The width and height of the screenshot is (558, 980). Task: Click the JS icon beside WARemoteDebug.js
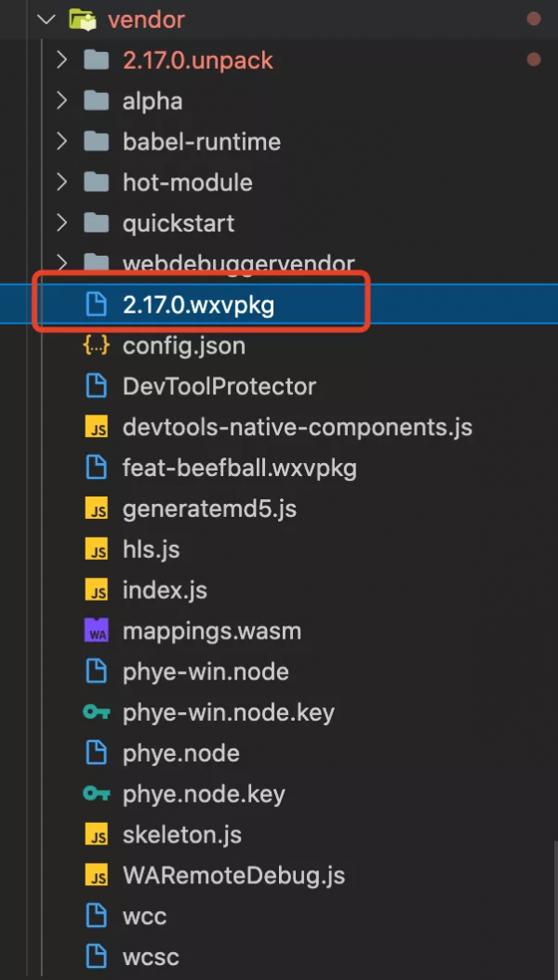96,876
